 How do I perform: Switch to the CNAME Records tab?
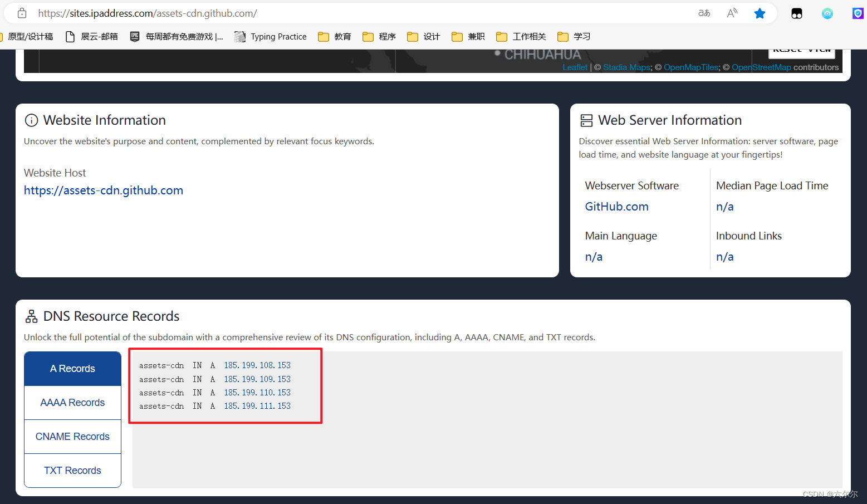click(72, 437)
